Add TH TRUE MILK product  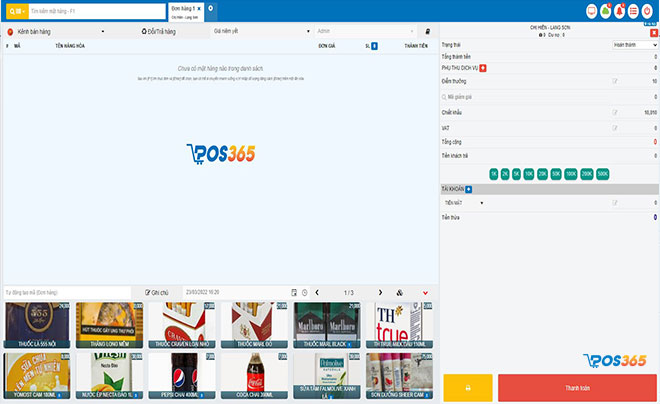[399, 325]
